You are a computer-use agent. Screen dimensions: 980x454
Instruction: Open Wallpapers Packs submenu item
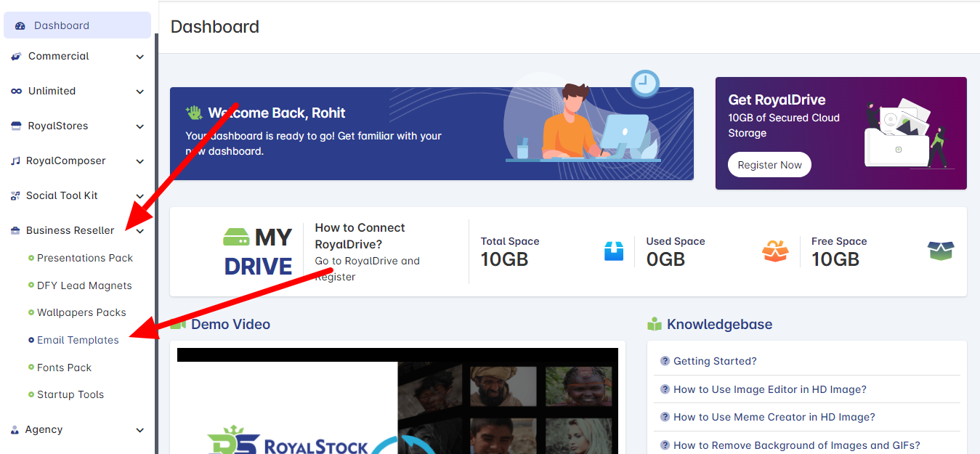click(x=81, y=312)
